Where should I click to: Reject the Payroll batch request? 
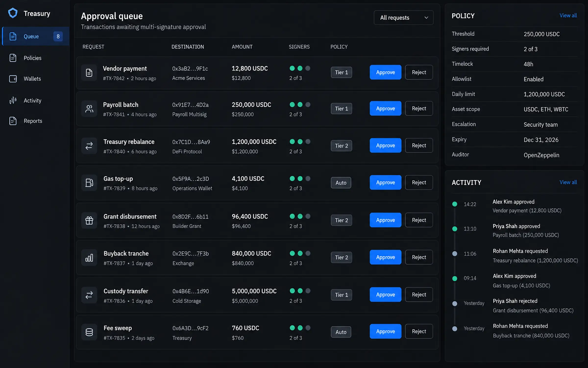(419, 108)
